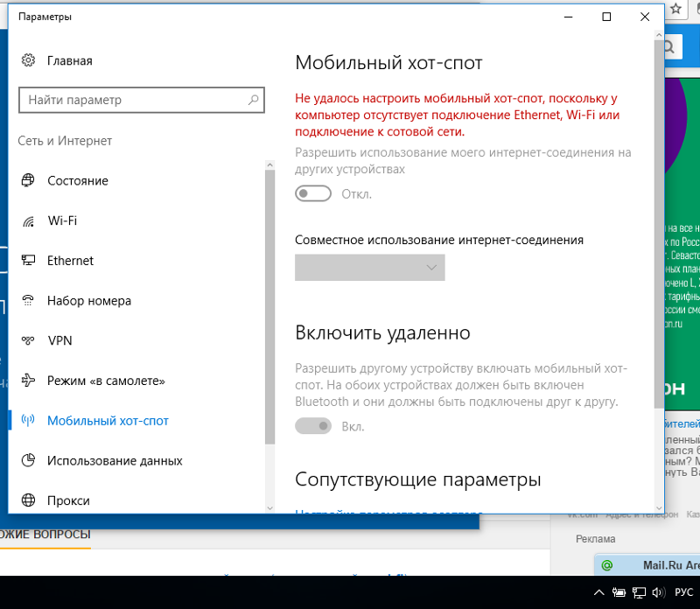
Task: Click the sidebar scroll up arrow
Action: 269,164
